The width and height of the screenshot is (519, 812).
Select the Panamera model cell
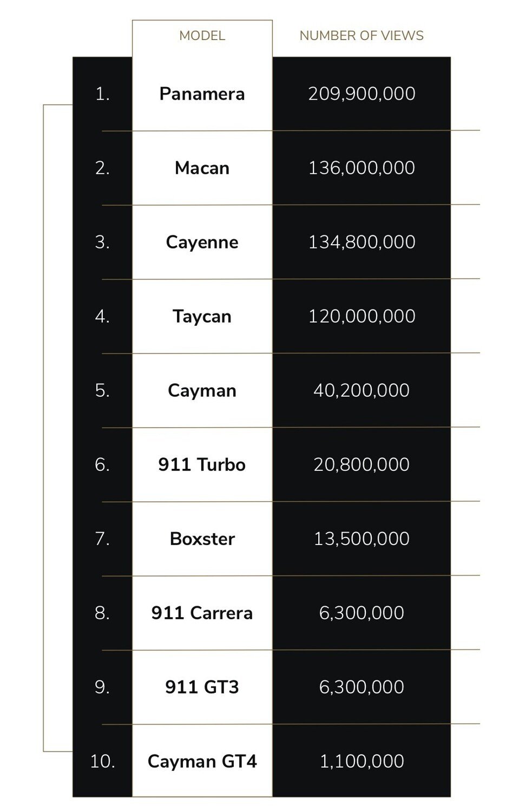[202, 94]
